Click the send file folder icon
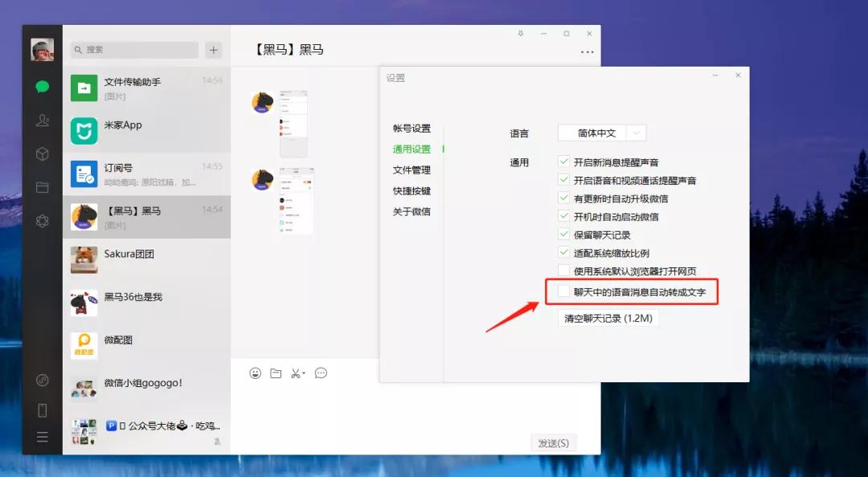 [276, 373]
